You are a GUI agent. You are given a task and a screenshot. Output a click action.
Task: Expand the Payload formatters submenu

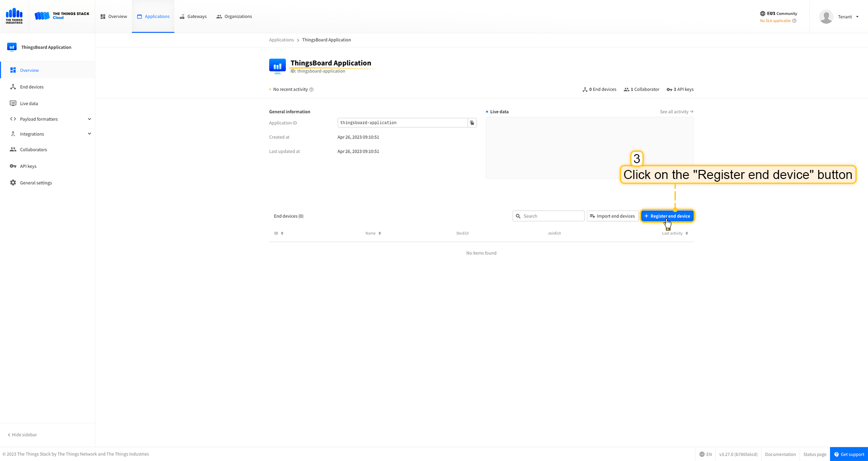click(x=89, y=119)
